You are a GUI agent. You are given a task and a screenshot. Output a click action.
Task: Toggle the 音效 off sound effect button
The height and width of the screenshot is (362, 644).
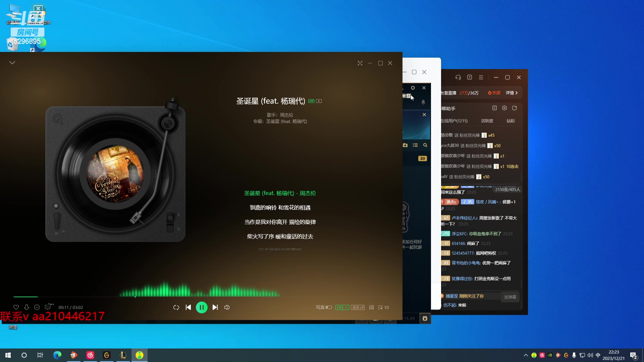[x=358, y=307]
